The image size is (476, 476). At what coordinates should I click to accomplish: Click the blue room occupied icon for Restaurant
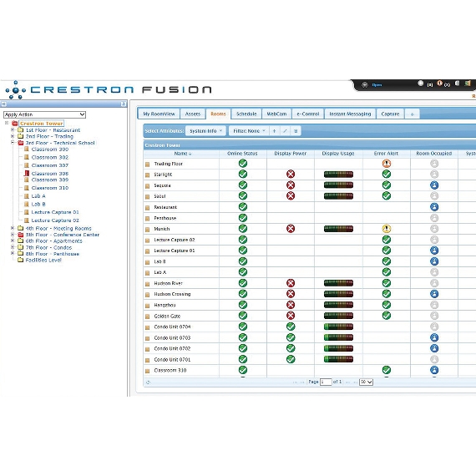pyautogui.click(x=434, y=207)
